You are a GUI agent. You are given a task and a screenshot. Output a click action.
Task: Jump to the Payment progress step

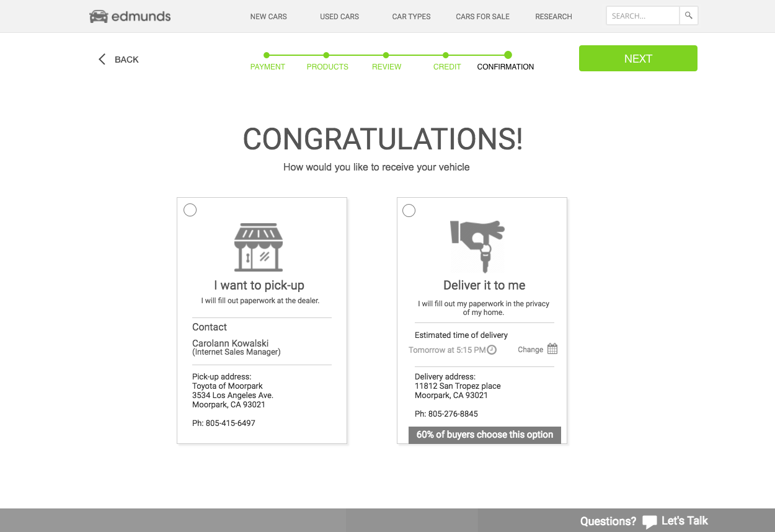click(x=267, y=66)
